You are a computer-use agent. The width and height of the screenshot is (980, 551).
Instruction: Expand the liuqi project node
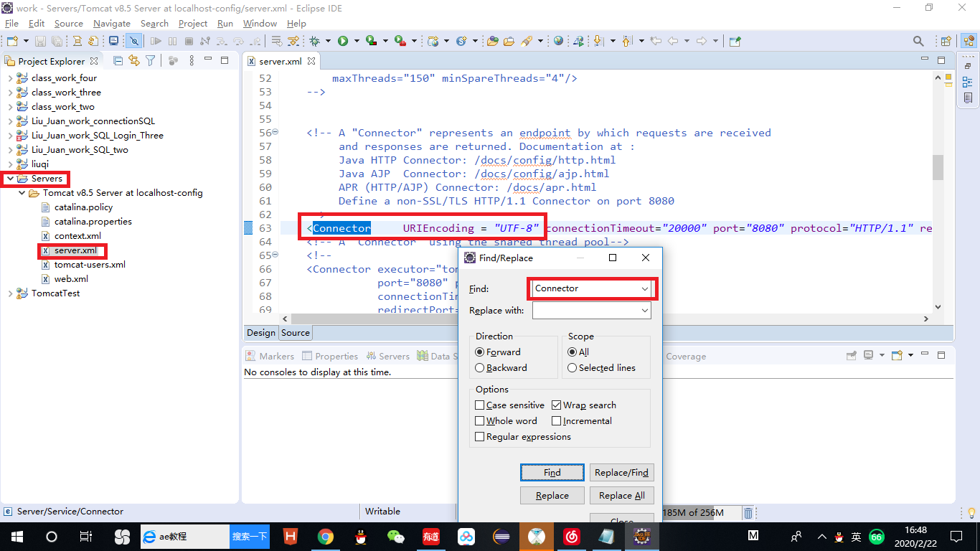[x=10, y=164]
